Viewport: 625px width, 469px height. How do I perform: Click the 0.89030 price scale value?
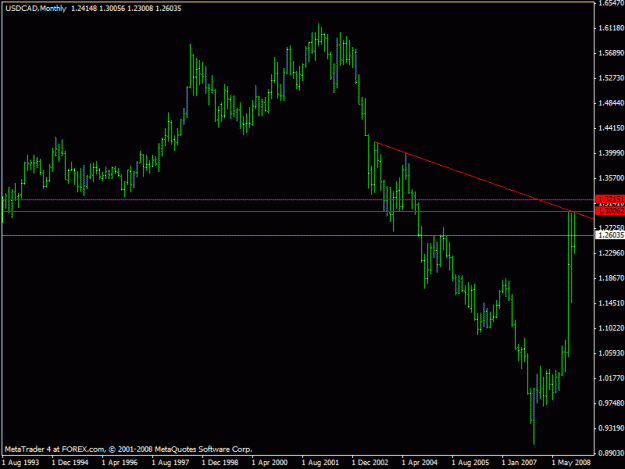pos(611,453)
